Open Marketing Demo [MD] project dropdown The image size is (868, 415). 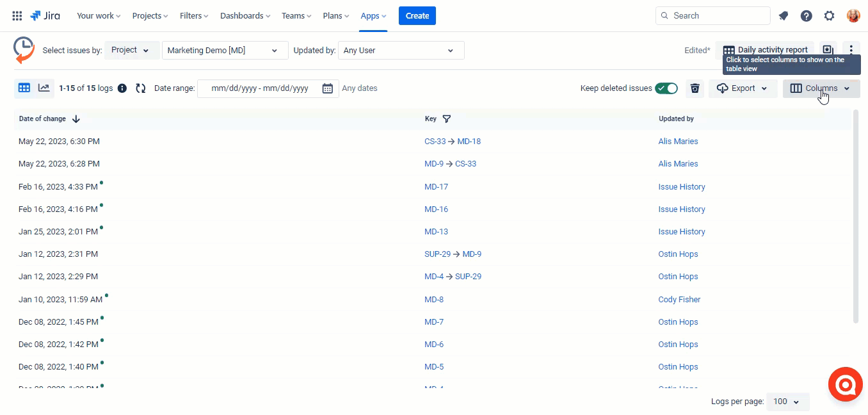225,51
